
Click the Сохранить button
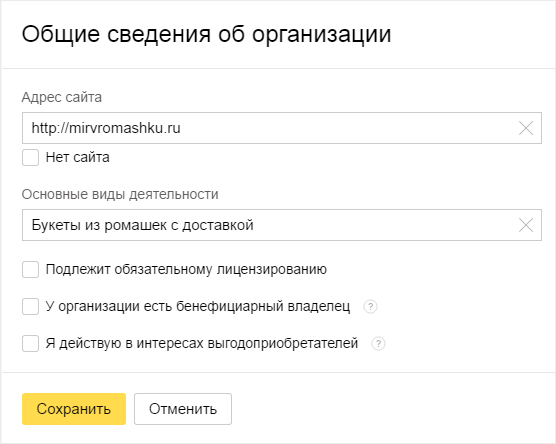(x=74, y=409)
